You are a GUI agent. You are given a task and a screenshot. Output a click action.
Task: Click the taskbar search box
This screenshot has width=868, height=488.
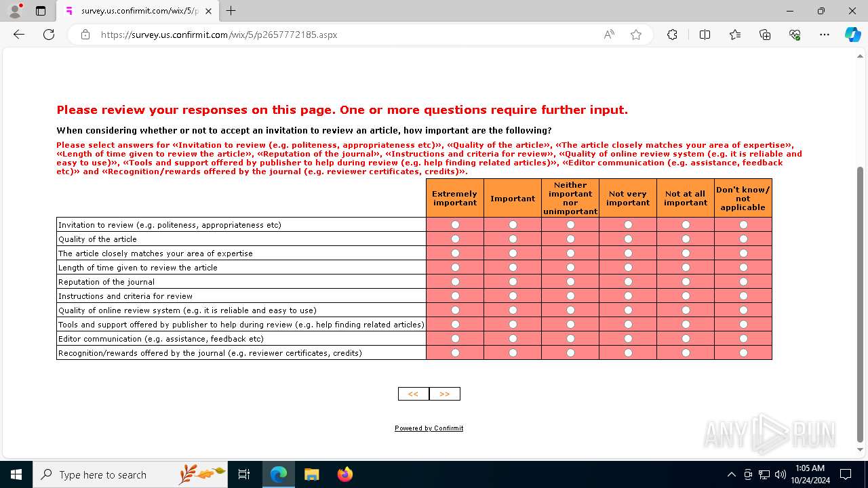pos(130,474)
